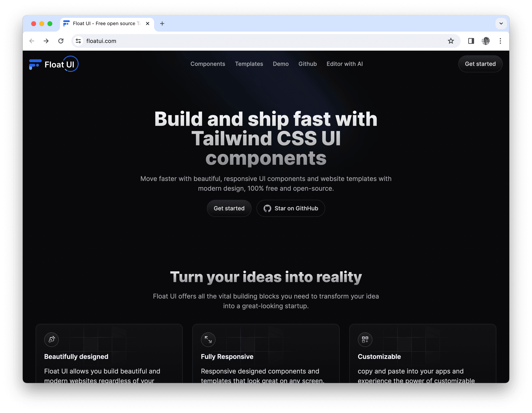Viewport: 532px width, 413px height.
Task: Click the Get started button top right
Action: pyautogui.click(x=480, y=64)
